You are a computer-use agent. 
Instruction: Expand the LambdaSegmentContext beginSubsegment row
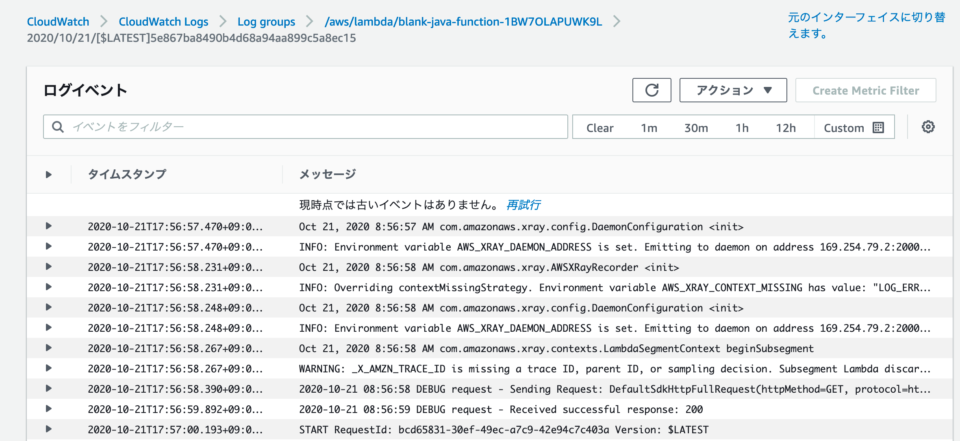click(48, 348)
